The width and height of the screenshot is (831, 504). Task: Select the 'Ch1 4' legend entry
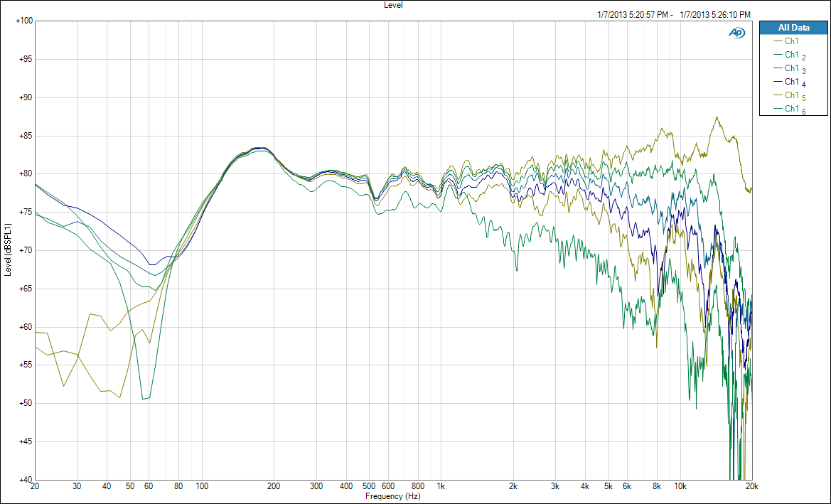point(790,82)
